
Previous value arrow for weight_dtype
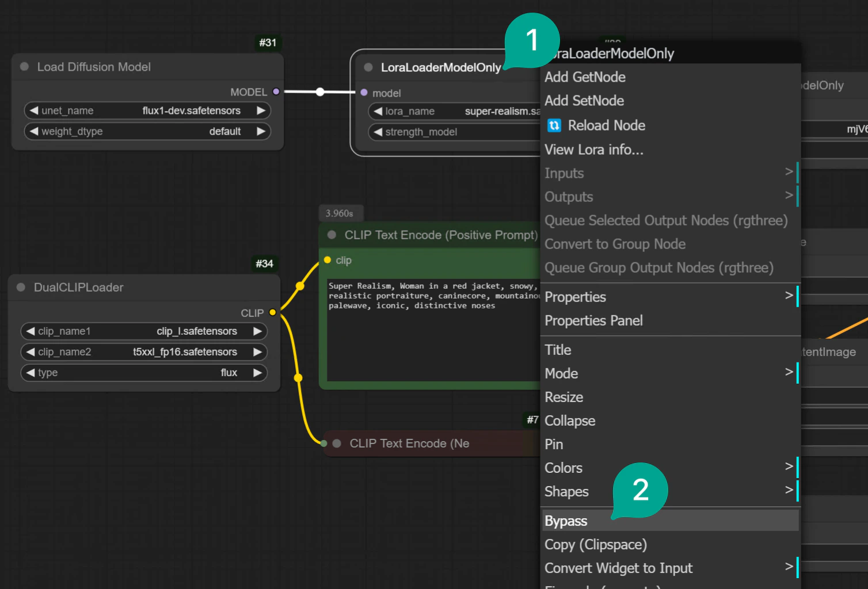(x=34, y=131)
